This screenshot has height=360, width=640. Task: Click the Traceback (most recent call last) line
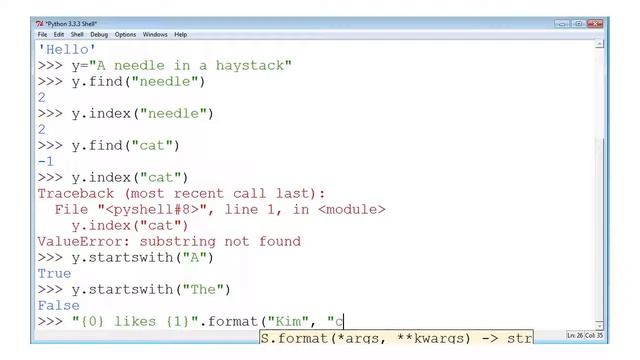181,193
